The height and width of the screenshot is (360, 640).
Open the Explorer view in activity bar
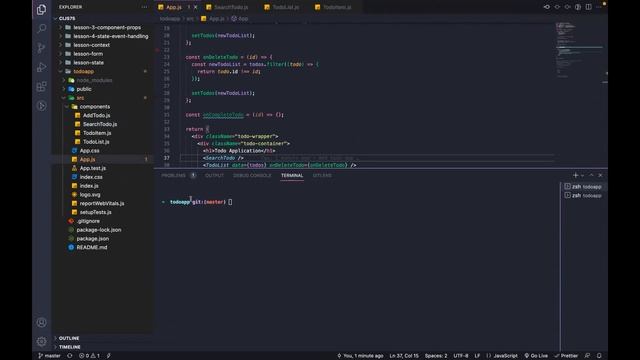41,9
